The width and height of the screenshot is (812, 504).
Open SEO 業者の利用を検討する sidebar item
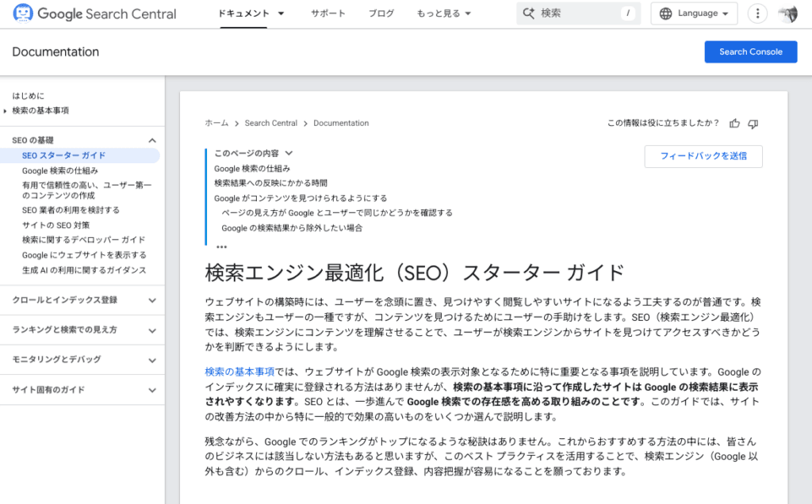click(x=71, y=210)
